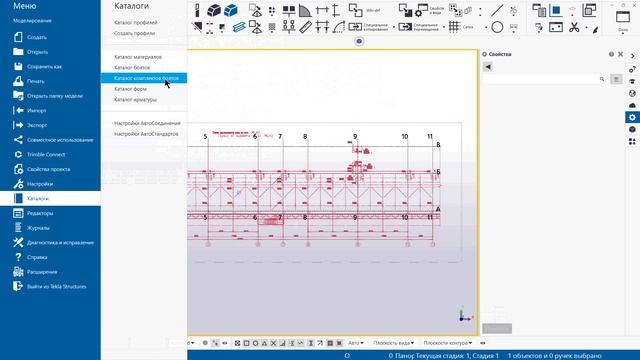Open Журналы menu entry
Screen dimensions: 640x360
(x=50, y=228)
